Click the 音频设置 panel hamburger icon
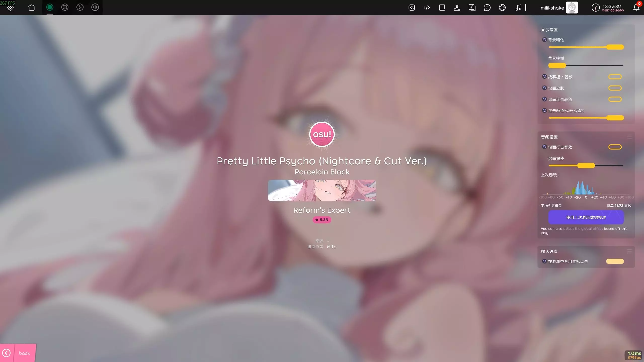 (629, 137)
